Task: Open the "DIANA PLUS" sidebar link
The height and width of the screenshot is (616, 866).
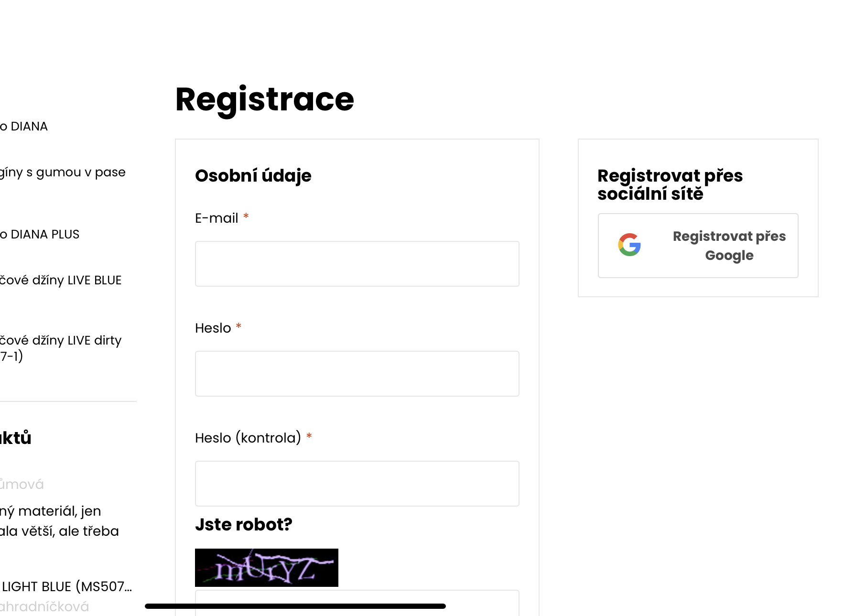Action: (39, 234)
